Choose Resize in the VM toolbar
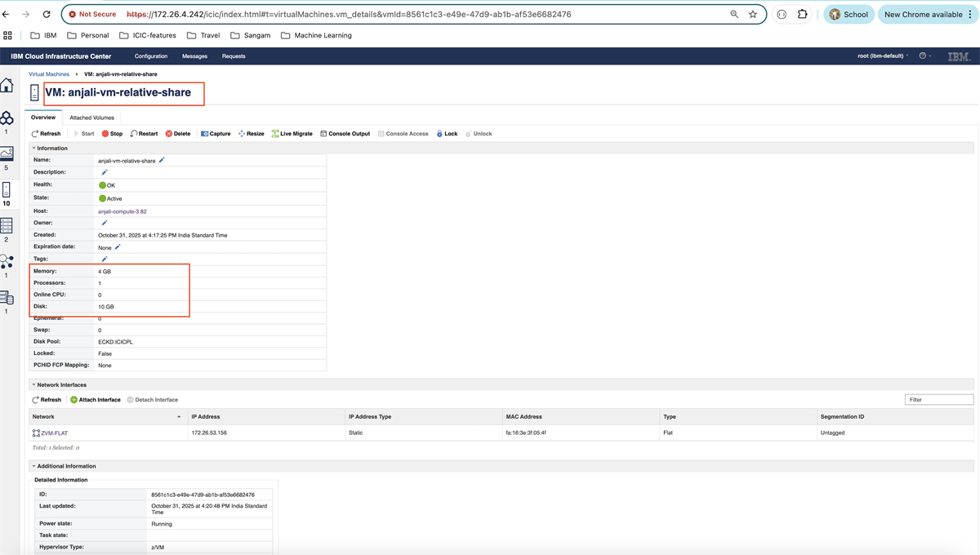The width and height of the screenshot is (980, 555). click(x=251, y=134)
